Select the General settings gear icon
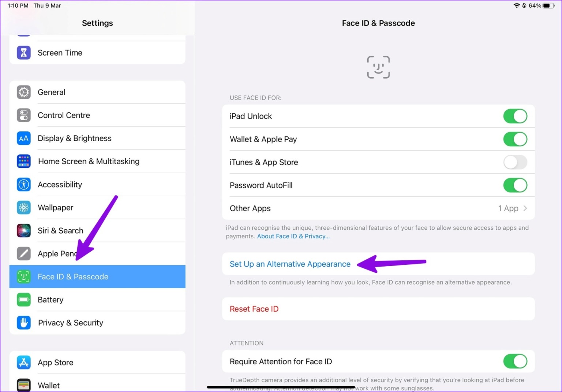562x392 pixels. click(23, 92)
